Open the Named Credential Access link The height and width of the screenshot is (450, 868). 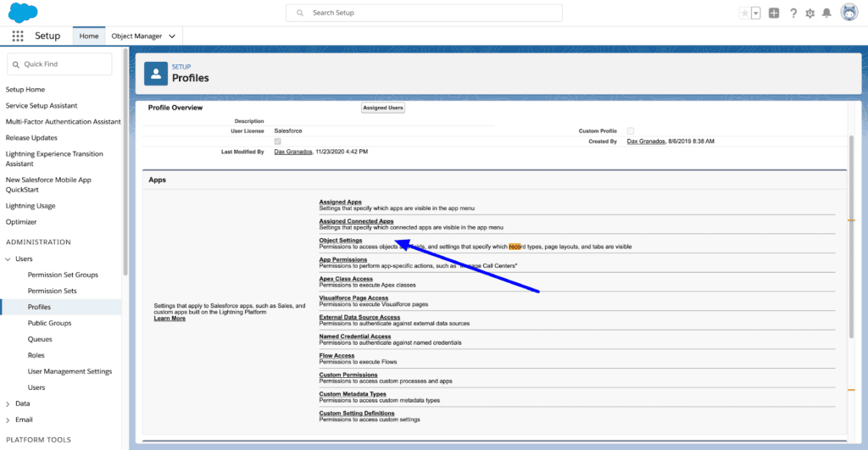(x=355, y=336)
